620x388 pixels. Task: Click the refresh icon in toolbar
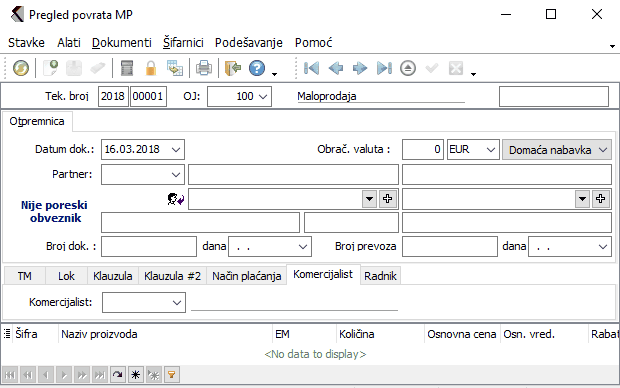[x=21, y=68]
